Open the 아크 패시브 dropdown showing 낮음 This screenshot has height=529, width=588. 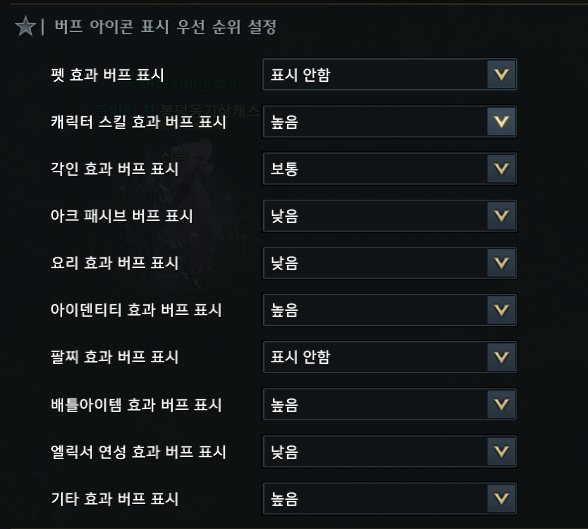coord(389,216)
